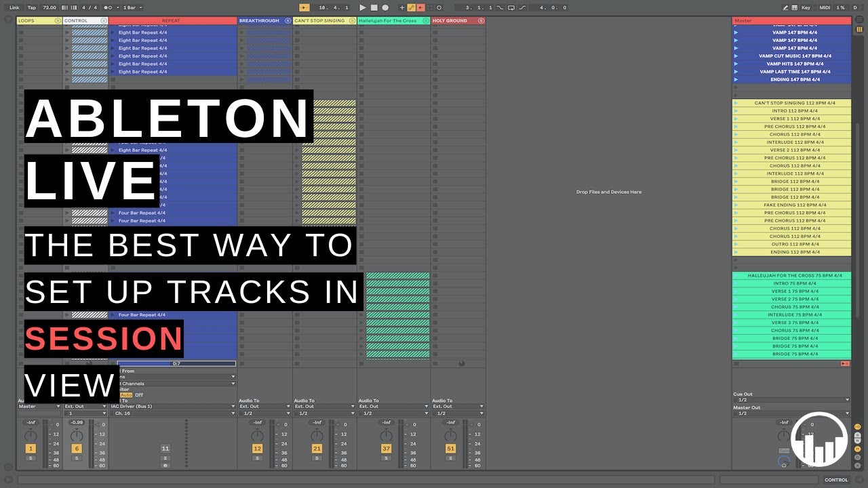
Task: Toggle the Key map mode switch
Action: coord(806,7)
